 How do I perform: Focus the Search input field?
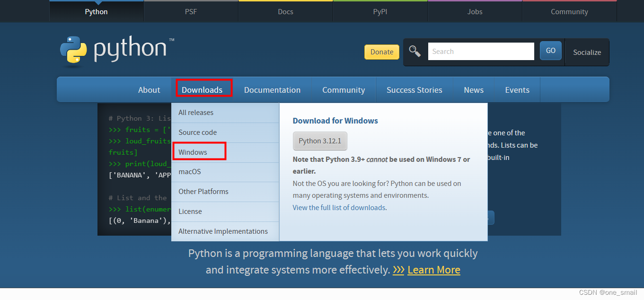(x=481, y=51)
